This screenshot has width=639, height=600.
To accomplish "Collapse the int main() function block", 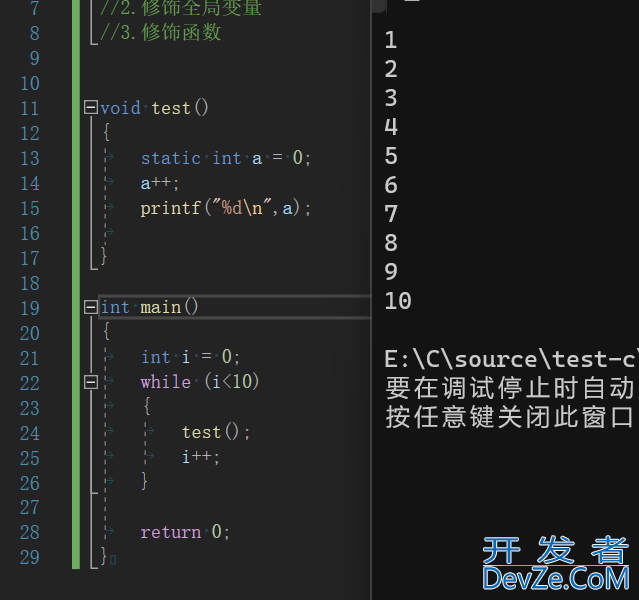I will [x=90, y=307].
